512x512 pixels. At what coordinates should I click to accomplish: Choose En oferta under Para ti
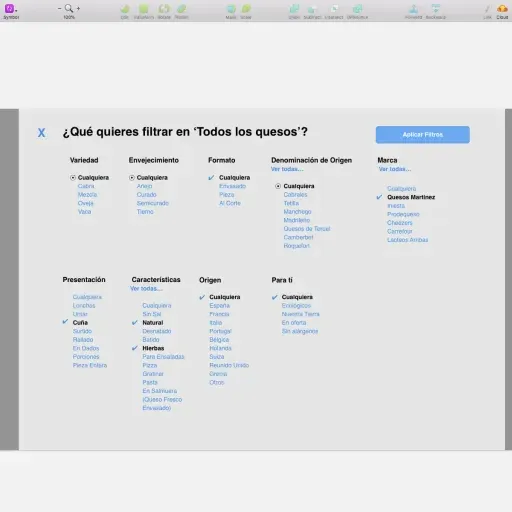(294, 322)
